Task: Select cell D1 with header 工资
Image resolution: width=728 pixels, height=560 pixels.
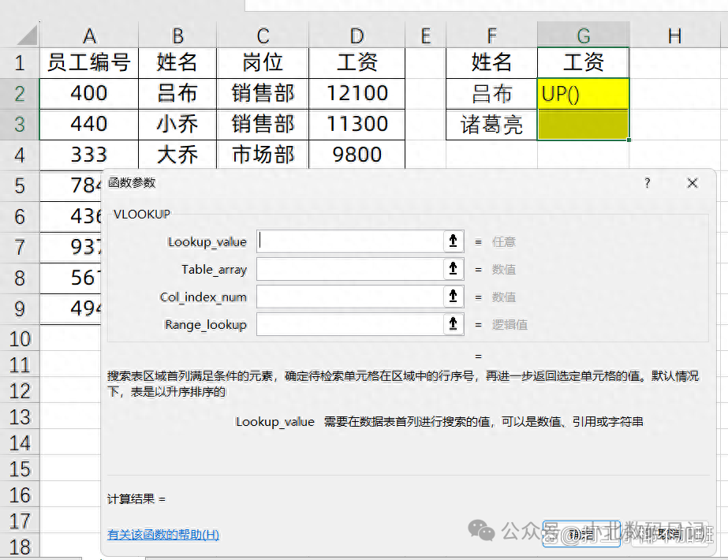Action: [357, 62]
